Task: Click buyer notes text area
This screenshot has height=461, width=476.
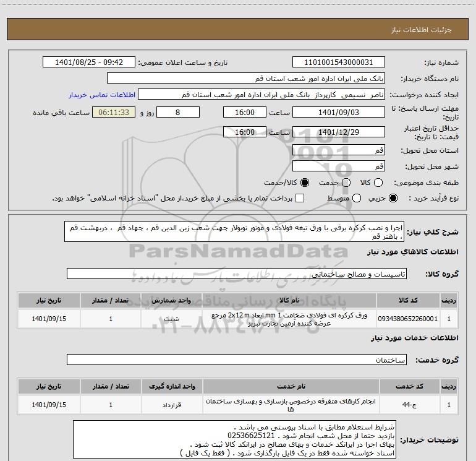Action: pos(234,440)
